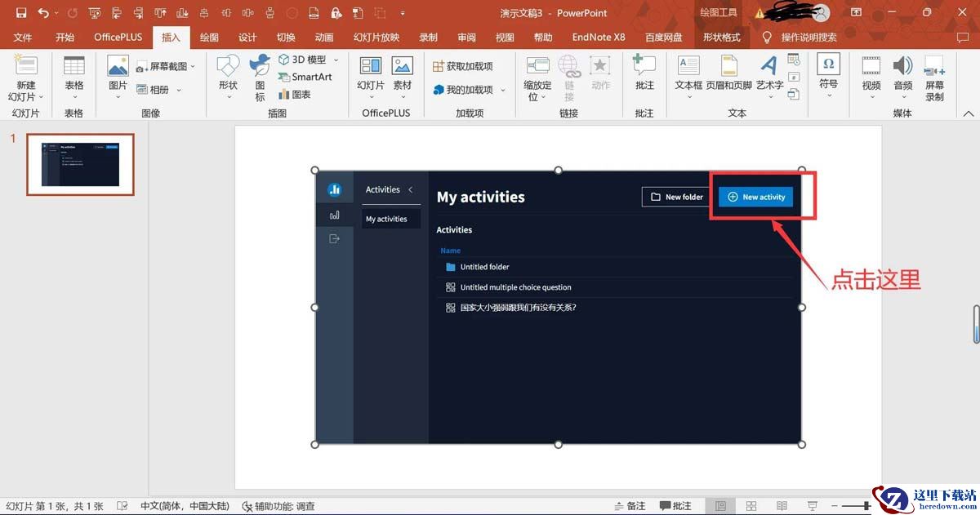Open 页眉和页脚 header and footer

728,73
